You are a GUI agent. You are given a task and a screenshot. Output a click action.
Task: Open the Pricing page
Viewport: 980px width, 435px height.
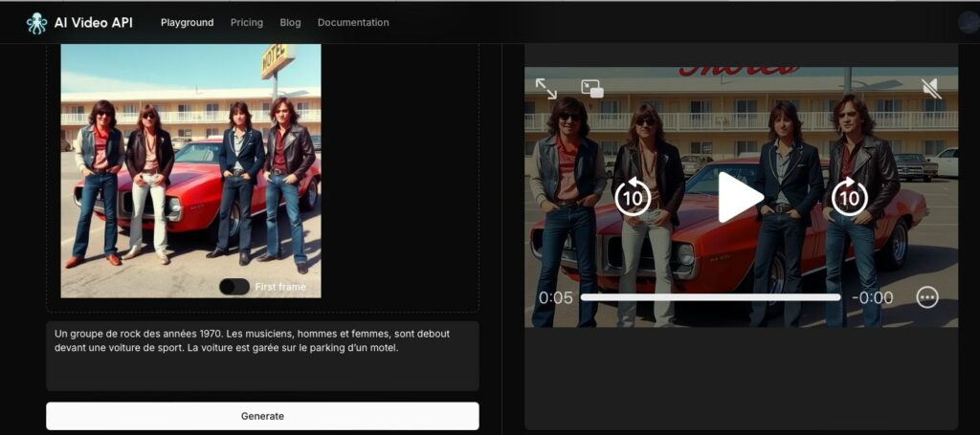pyautogui.click(x=247, y=23)
